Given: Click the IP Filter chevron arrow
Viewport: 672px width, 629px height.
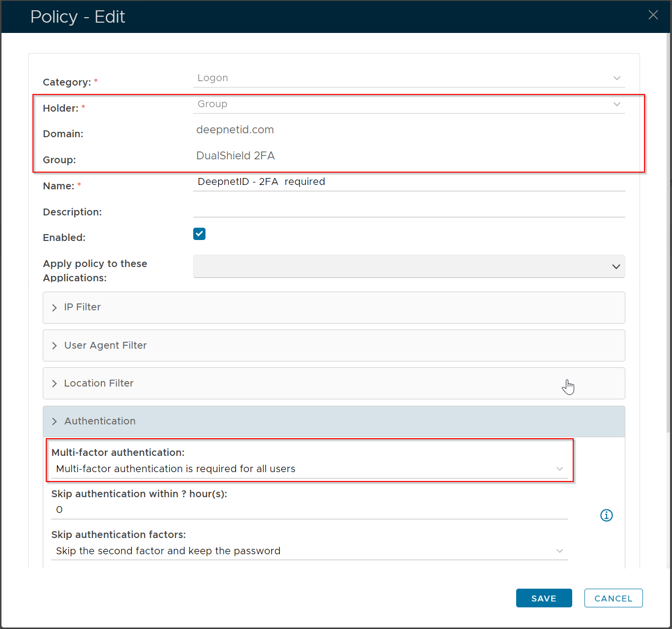Looking at the screenshot, I should (x=55, y=308).
